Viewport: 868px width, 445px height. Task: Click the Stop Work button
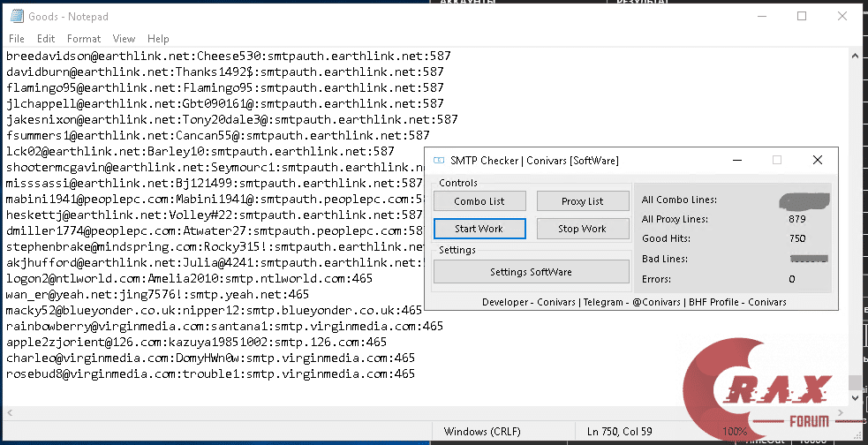pos(583,229)
